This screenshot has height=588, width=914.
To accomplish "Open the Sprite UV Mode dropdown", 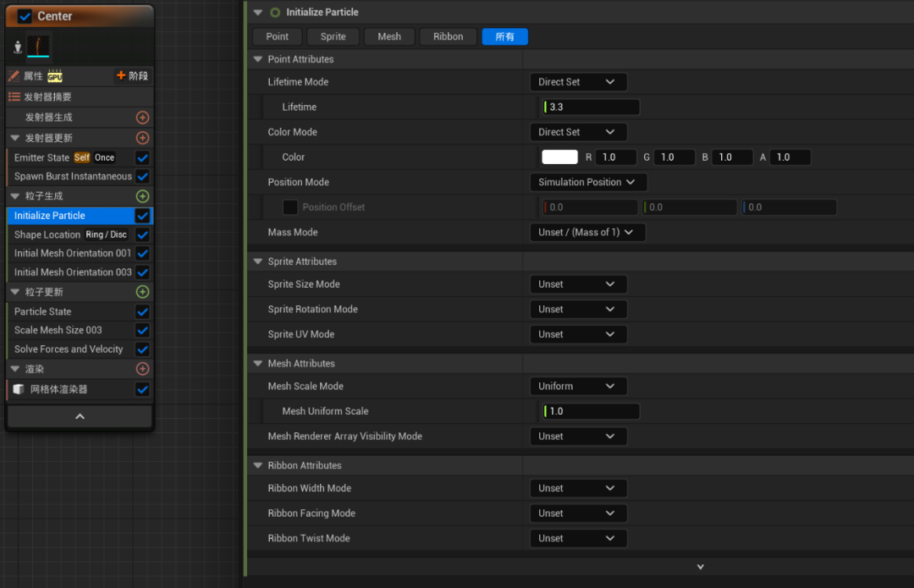I will click(578, 334).
